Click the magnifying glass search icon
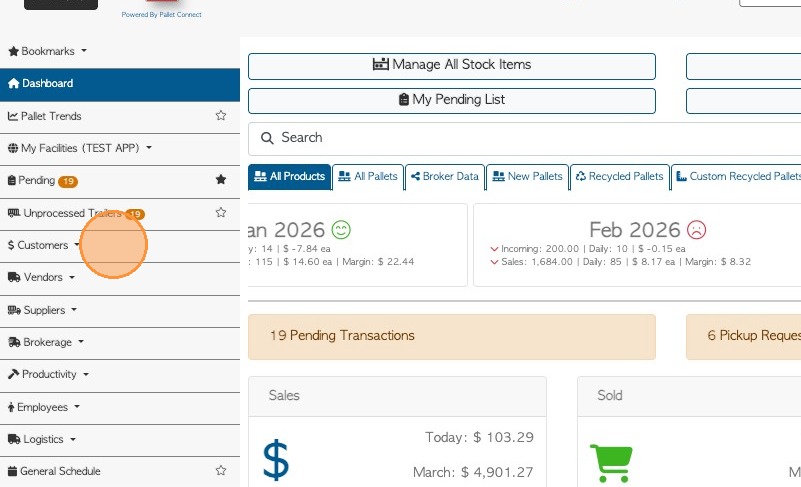The width and height of the screenshot is (801, 487). [x=267, y=138]
